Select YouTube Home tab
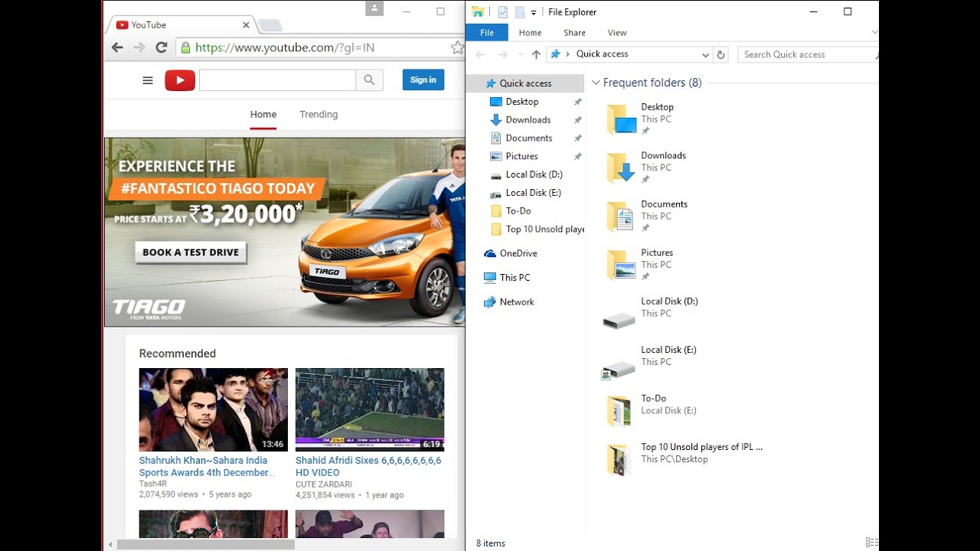Image resolution: width=980 pixels, height=551 pixels. coord(263,114)
